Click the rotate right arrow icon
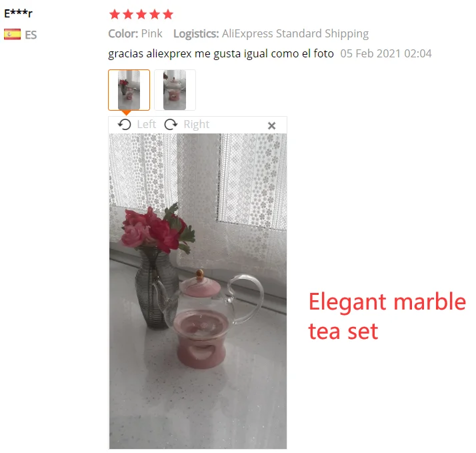Image resolution: width=476 pixels, height=453 pixels. 171,125
